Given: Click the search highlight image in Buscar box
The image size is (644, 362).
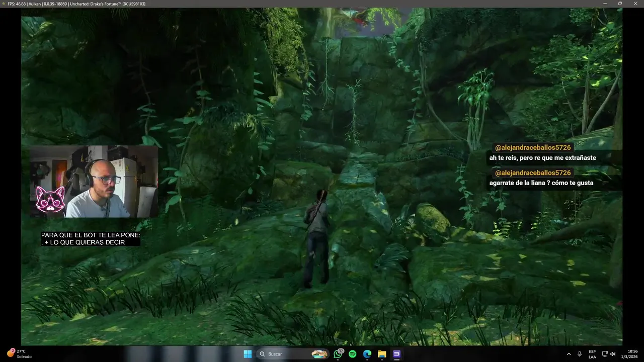Looking at the screenshot, I should [x=319, y=354].
